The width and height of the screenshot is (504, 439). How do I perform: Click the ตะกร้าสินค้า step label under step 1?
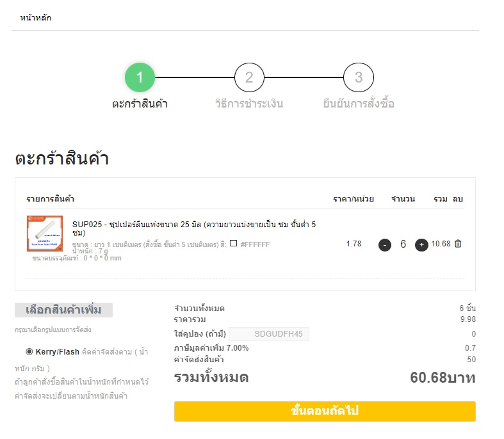click(140, 104)
